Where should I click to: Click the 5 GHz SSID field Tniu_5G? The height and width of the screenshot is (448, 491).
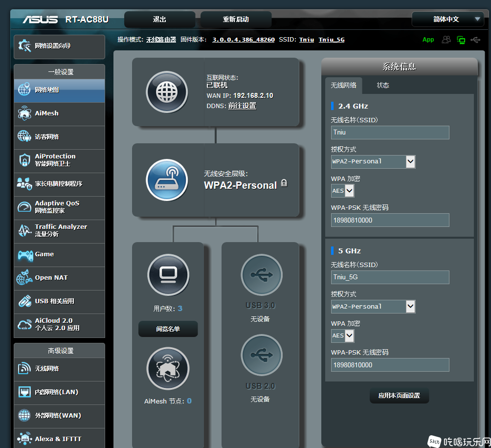click(390, 277)
